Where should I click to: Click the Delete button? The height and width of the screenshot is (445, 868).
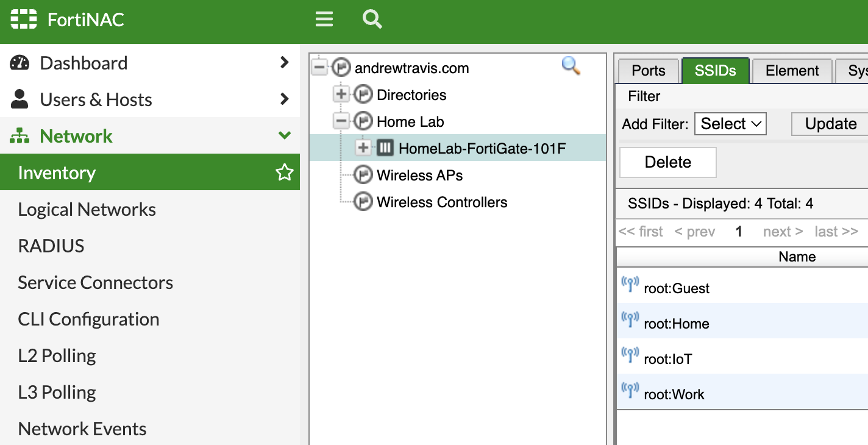coord(668,162)
